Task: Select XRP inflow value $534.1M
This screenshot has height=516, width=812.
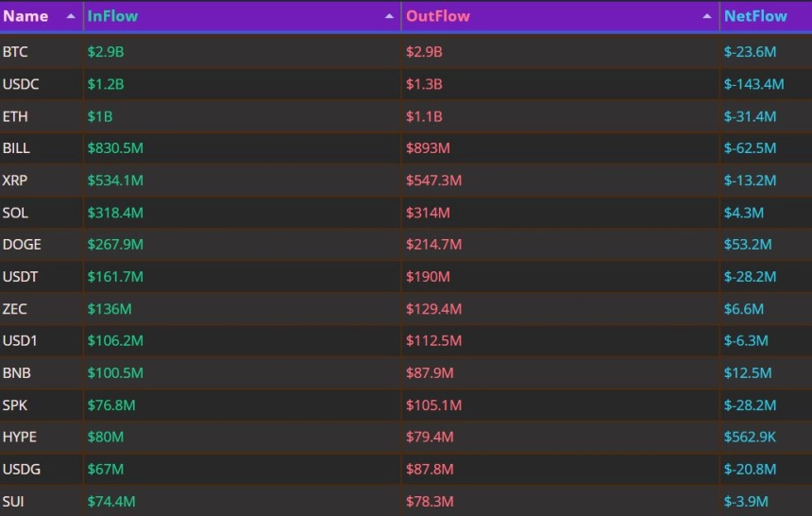Action: pos(115,181)
